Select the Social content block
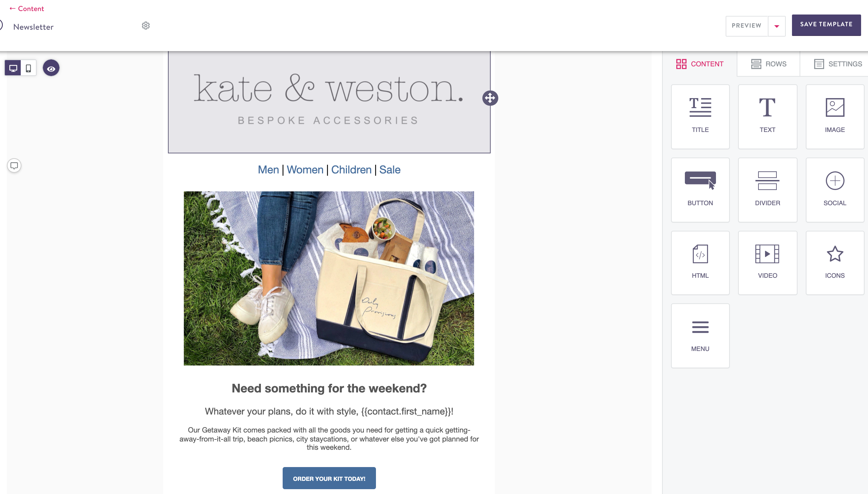The width and height of the screenshot is (868, 494). pos(835,190)
